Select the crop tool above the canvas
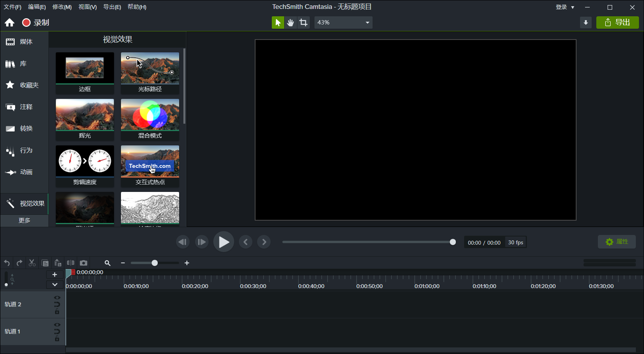 point(304,22)
